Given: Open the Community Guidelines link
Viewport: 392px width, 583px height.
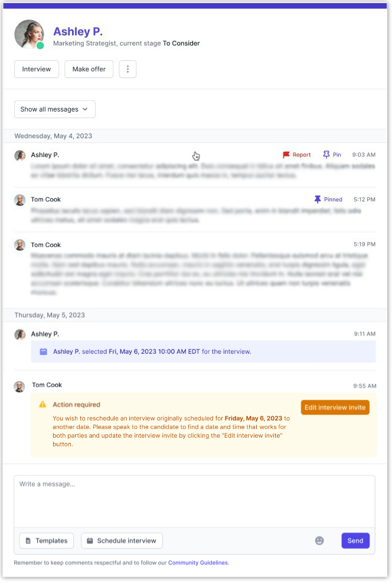Looking at the screenshot, I should click(198, 563).
